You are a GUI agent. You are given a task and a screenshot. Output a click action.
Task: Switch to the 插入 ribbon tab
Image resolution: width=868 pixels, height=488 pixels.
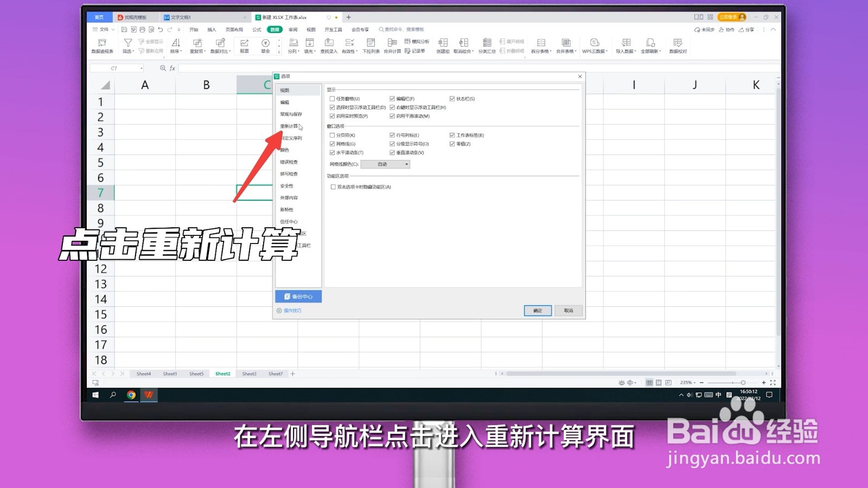click(x=212, y=30)
